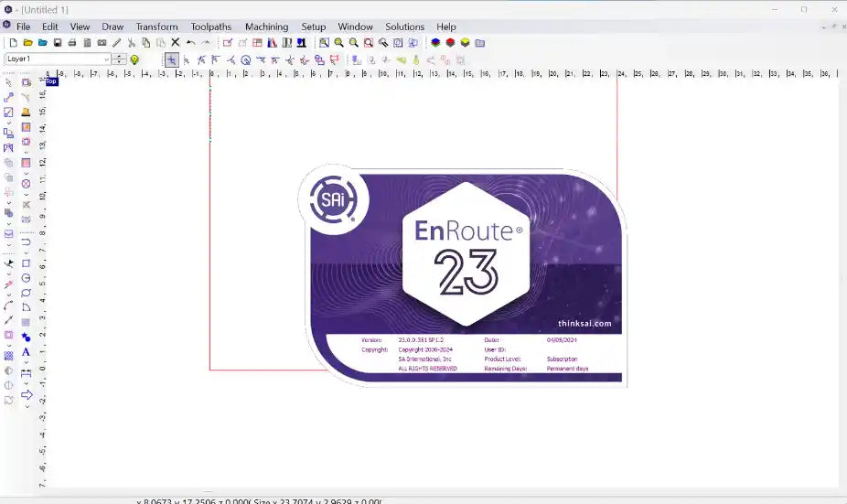The height and width of the screenshot is (504, 847).
Task: Choose the Circle drawing tool
Action: pyautogui.click(x=26, y=278)
